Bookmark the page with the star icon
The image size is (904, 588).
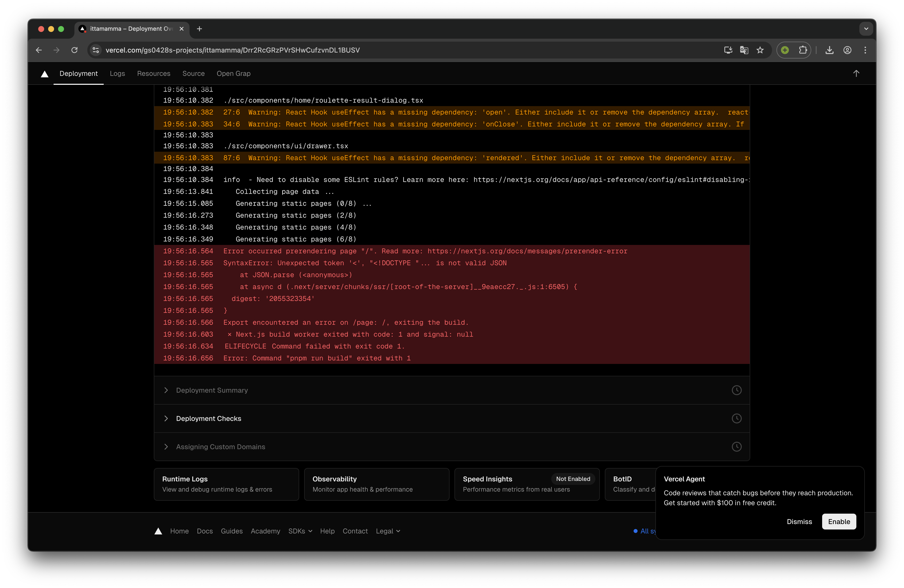tap(760, 50)
